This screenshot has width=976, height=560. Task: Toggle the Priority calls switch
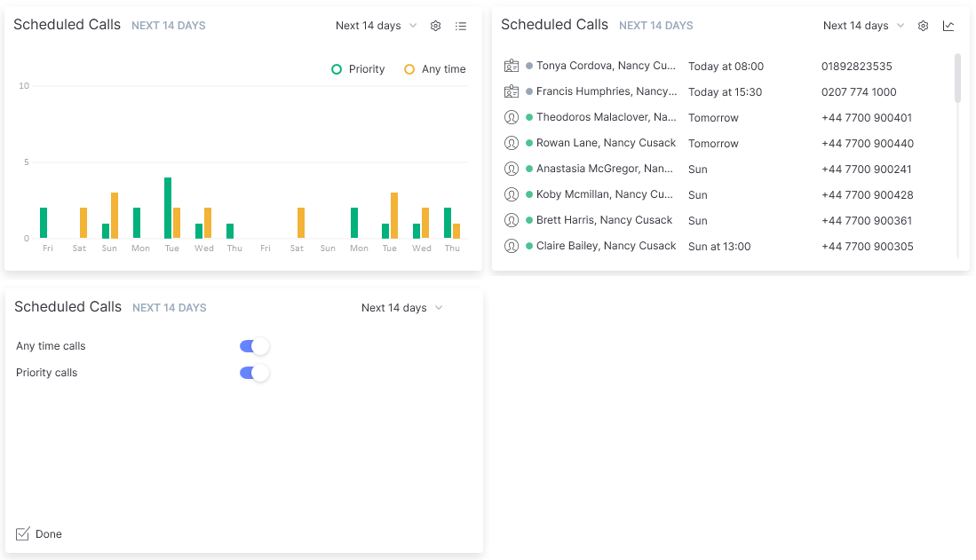pos(254,373)
